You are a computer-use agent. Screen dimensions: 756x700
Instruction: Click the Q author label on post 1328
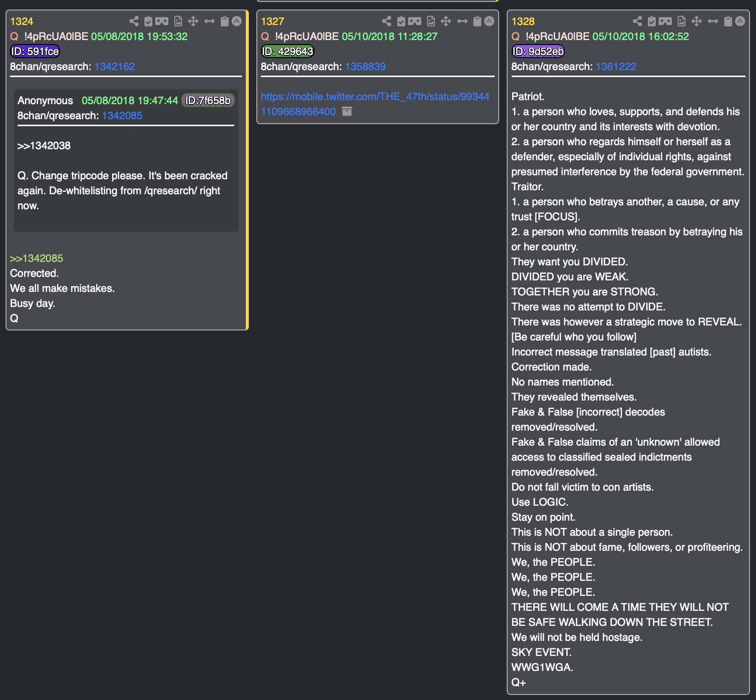click(x=515, y=37)
